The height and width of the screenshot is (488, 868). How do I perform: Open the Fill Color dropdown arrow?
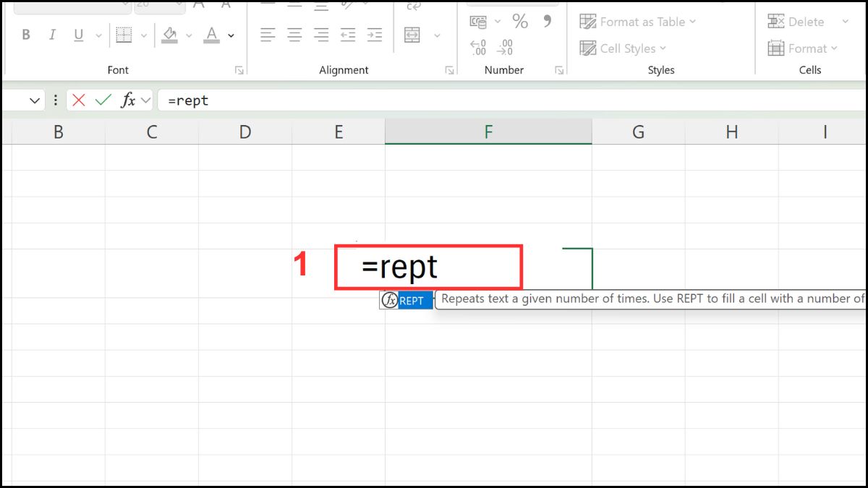click(190, 34)
